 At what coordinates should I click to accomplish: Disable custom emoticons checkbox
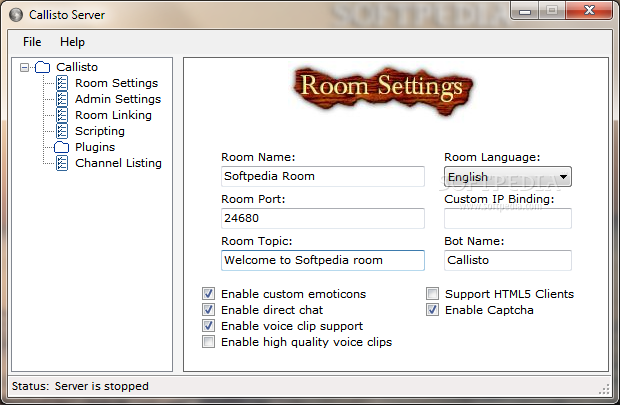tap(208, 294)
